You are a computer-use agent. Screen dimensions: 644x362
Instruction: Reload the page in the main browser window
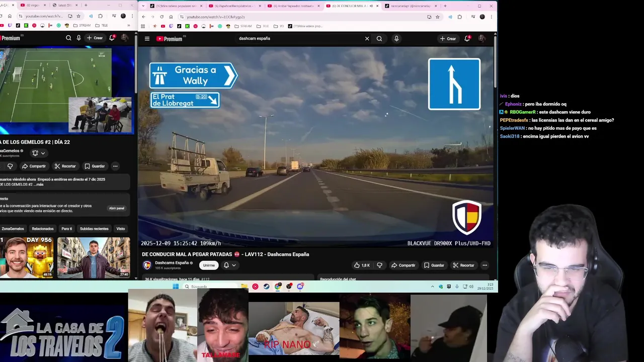tap(162, 17)
